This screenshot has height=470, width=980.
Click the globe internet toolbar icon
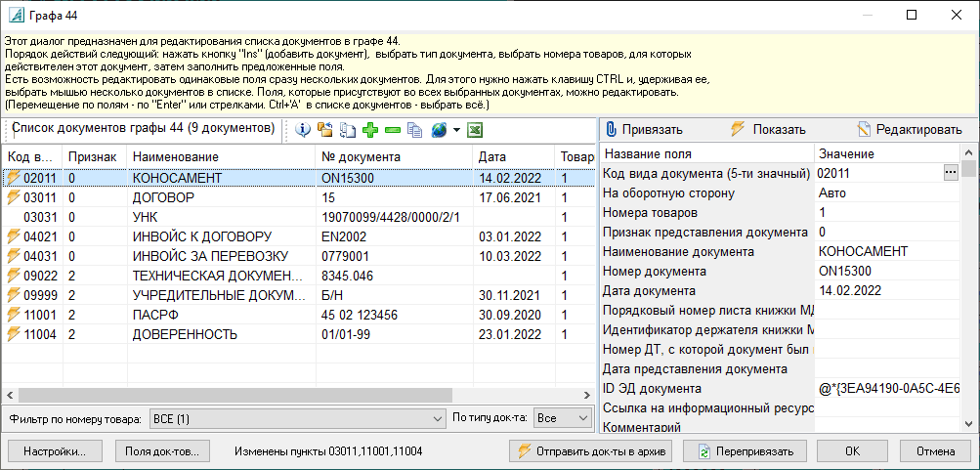click(x=439, y=130)
